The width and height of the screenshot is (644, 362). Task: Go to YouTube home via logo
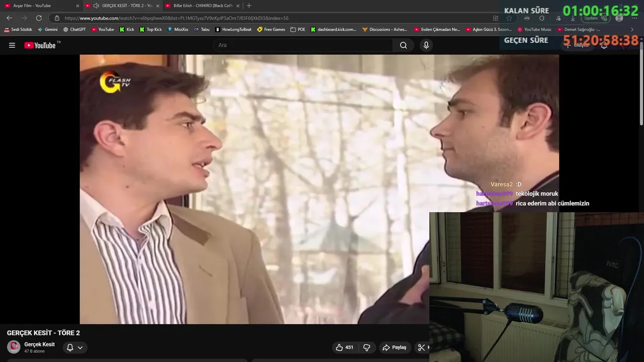pos(40,45)
